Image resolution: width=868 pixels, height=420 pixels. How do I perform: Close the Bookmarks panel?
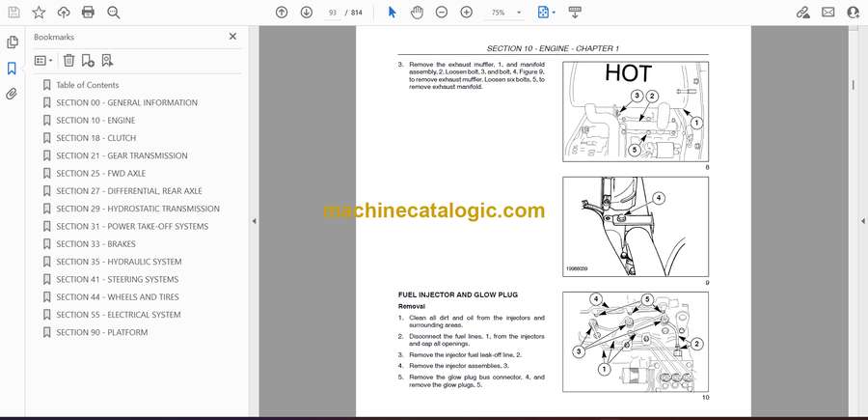coord(232,36)
